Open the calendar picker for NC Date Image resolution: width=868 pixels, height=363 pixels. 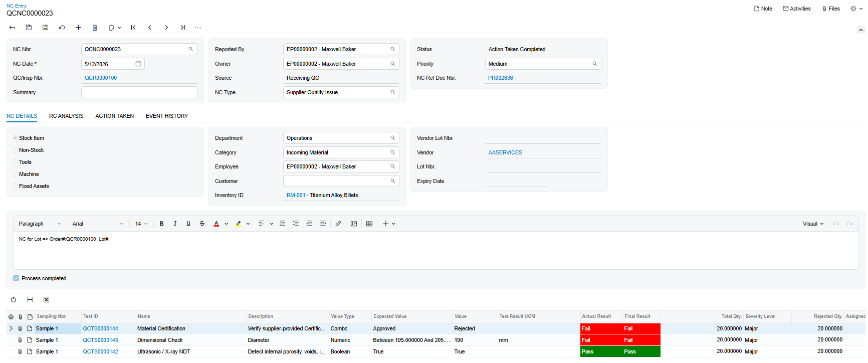138,64
